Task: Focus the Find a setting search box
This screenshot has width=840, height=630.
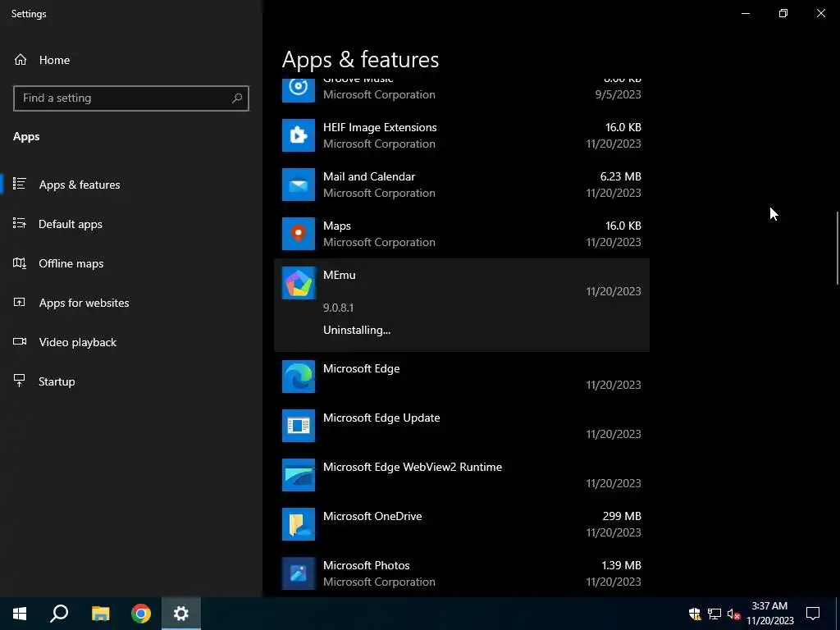Action: coord(130,98)
